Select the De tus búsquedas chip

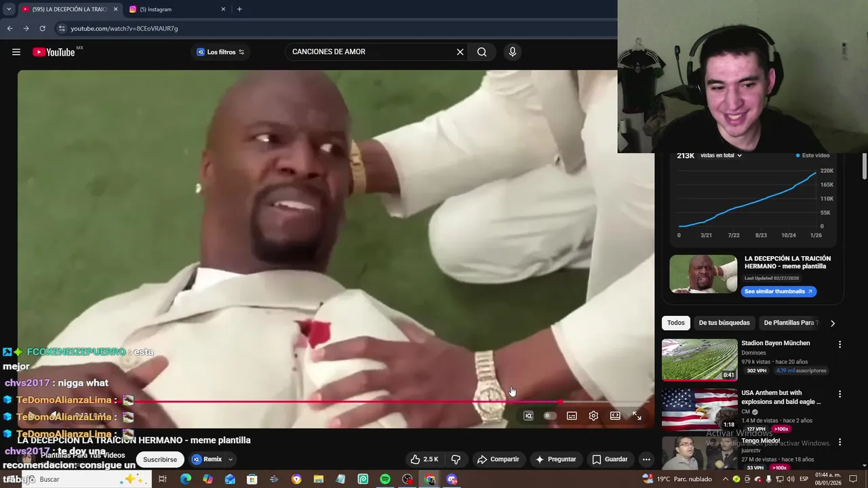[724, 323]
